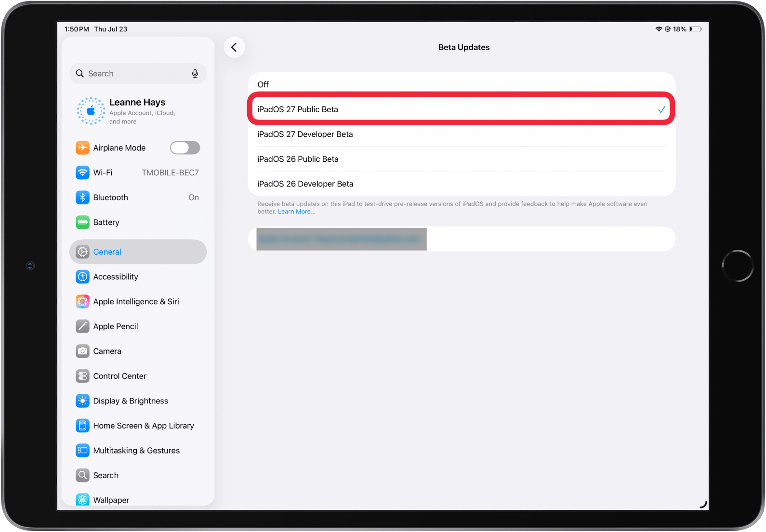Tap Leanne Hays account name

click(x=137, y=102)
